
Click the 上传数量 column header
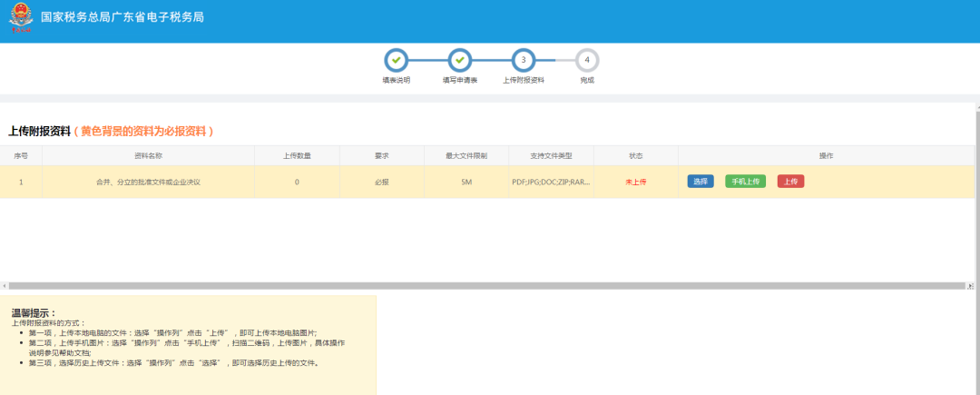coord(297,155)
